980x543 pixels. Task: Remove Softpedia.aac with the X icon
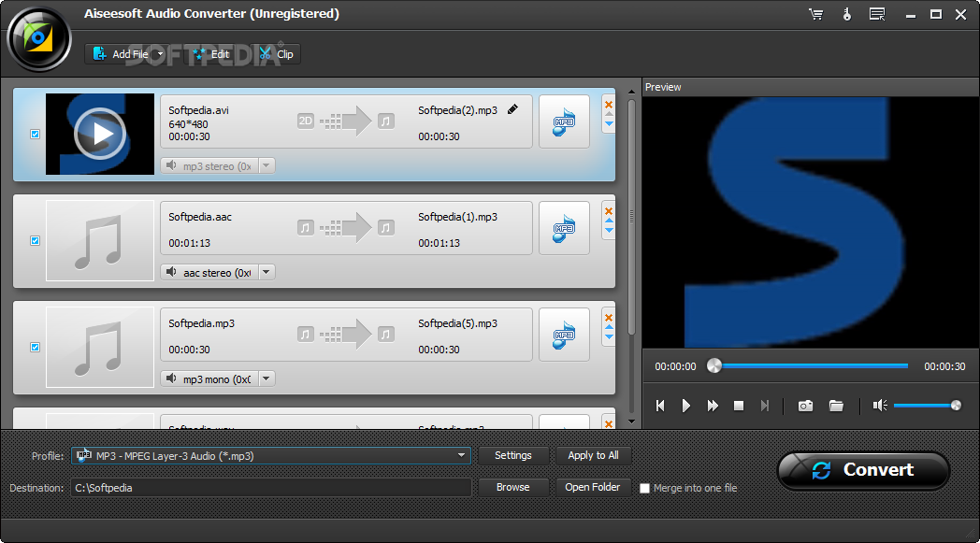(609, 210)
